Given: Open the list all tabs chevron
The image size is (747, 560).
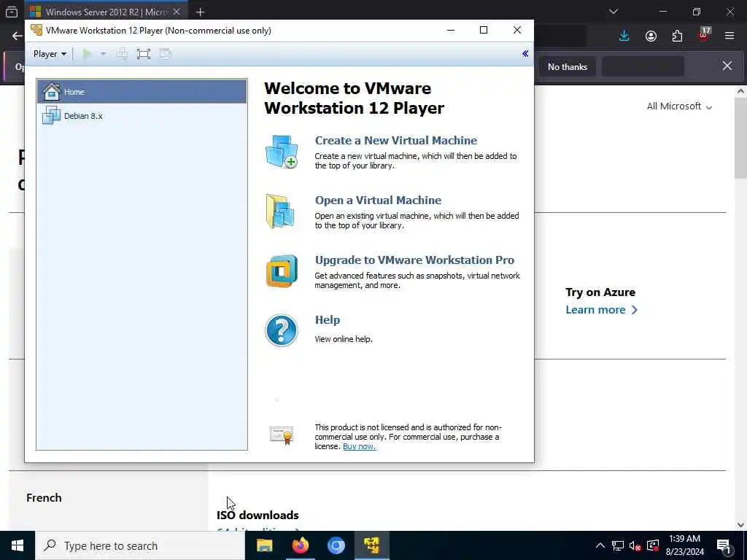Looking at the screenshot, I should [x=614, y=12].
